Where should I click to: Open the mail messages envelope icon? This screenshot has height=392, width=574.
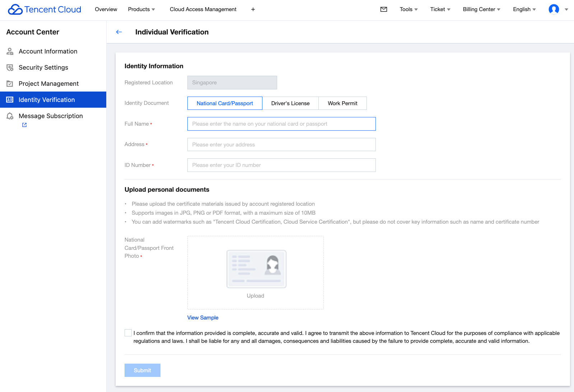[384, 9]
